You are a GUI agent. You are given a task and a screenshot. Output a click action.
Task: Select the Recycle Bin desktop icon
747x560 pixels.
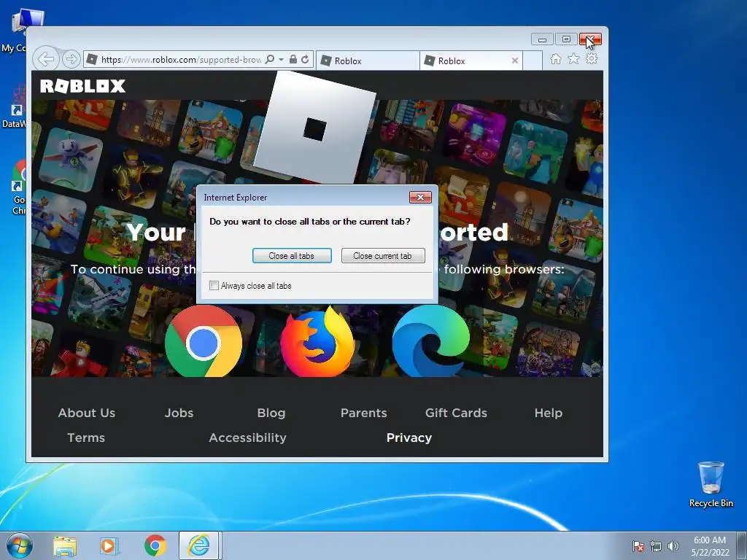point(711,484)
